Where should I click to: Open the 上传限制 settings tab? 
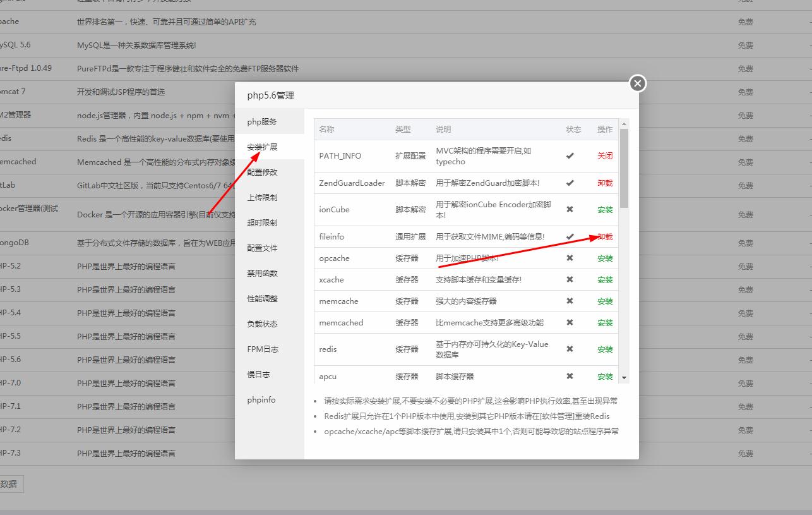pyautogui.click(x=262, y=198)
